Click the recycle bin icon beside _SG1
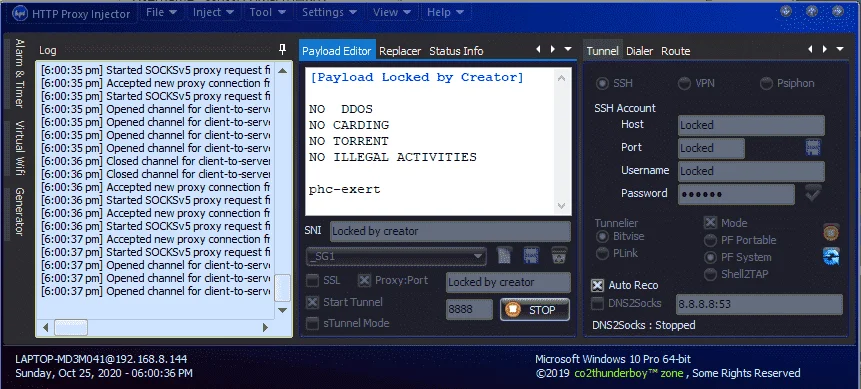 (x=558, y=255)
